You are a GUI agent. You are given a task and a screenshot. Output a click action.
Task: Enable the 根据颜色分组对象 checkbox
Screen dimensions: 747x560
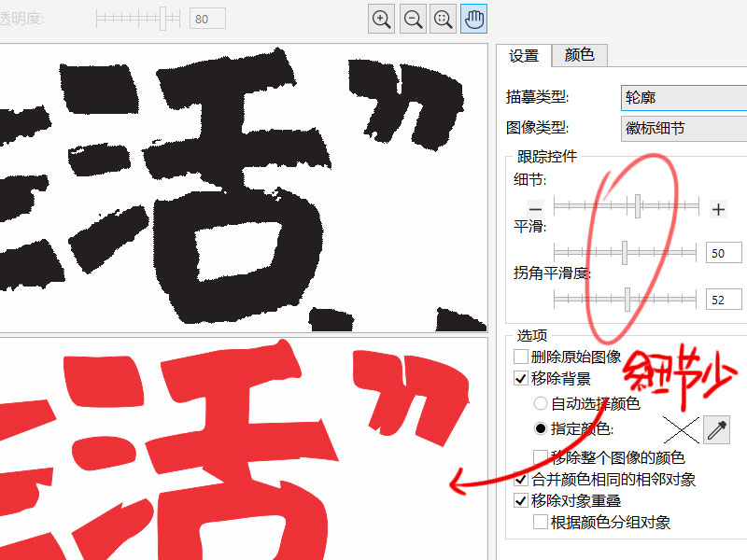coord(541,522)
